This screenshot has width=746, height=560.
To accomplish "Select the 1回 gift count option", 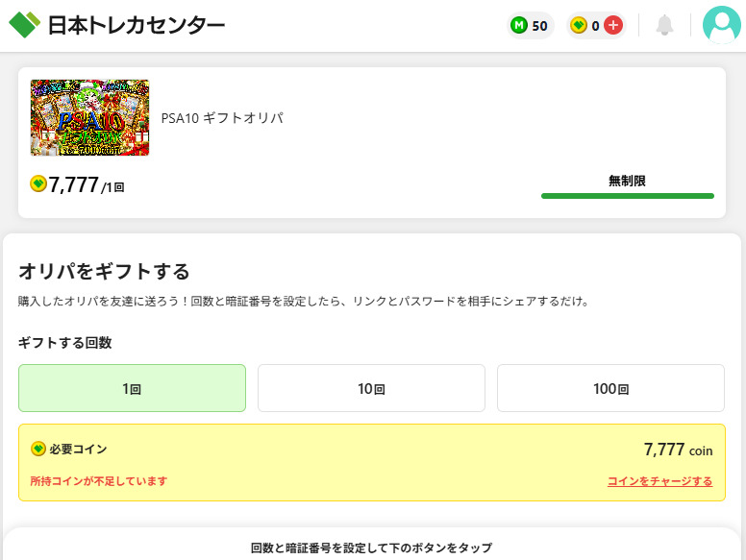I will [x=132, y=388].
